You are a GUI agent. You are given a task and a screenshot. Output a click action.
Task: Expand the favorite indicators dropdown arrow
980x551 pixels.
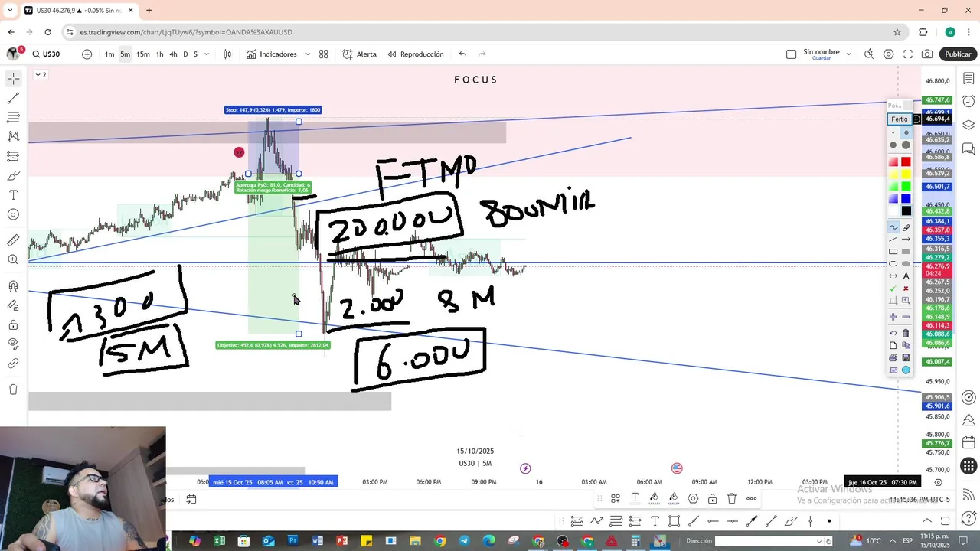coord(308,54)
